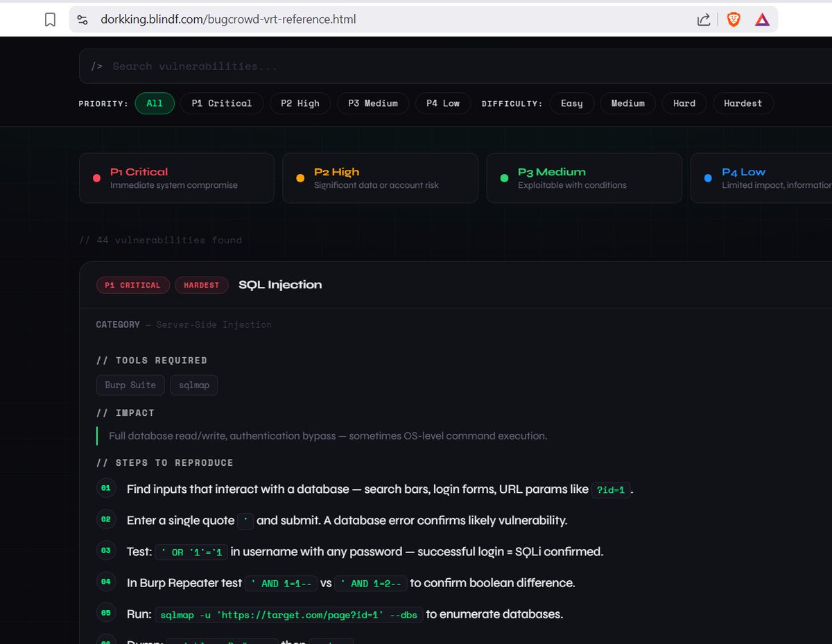Click the red P1 Critical dot
Screen dimensions: 832x644
97,178
